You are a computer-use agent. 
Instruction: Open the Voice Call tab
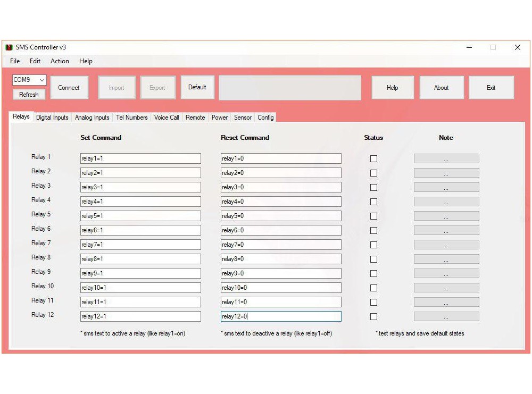click(167, 118)
